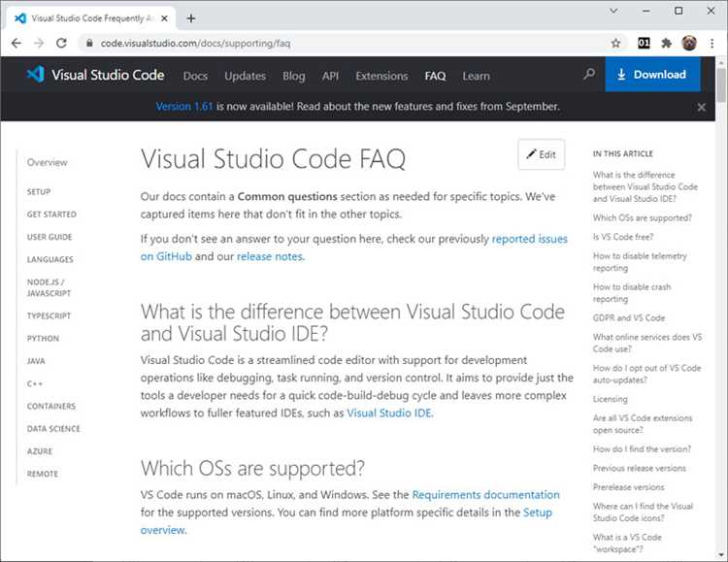
Task: Bookmark this page with the star icon
Action: click(615, 44)
